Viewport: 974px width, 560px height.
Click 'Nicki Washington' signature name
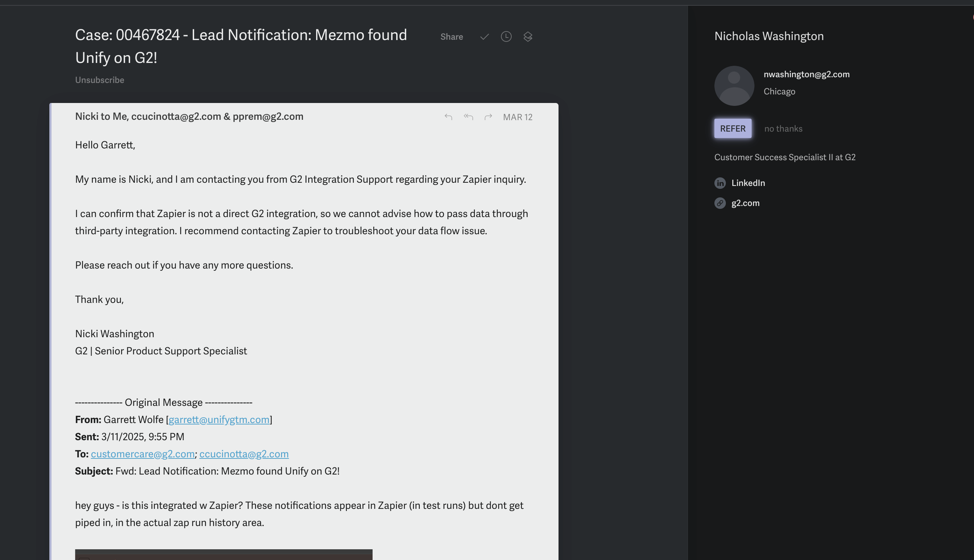114,334
